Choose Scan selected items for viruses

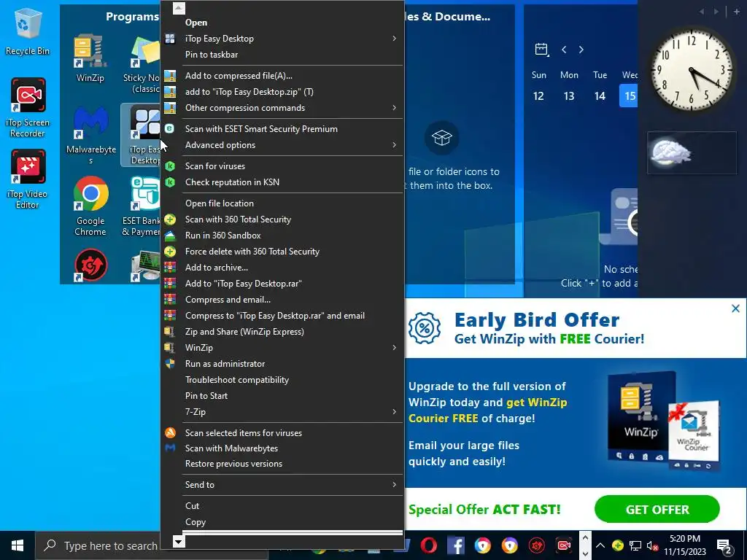click(x=282, y=433)
